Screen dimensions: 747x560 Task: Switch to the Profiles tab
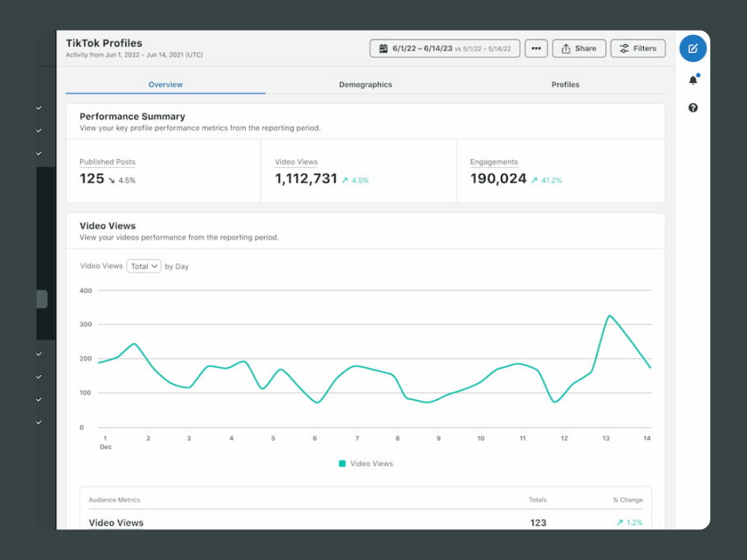tap(565, 84)
